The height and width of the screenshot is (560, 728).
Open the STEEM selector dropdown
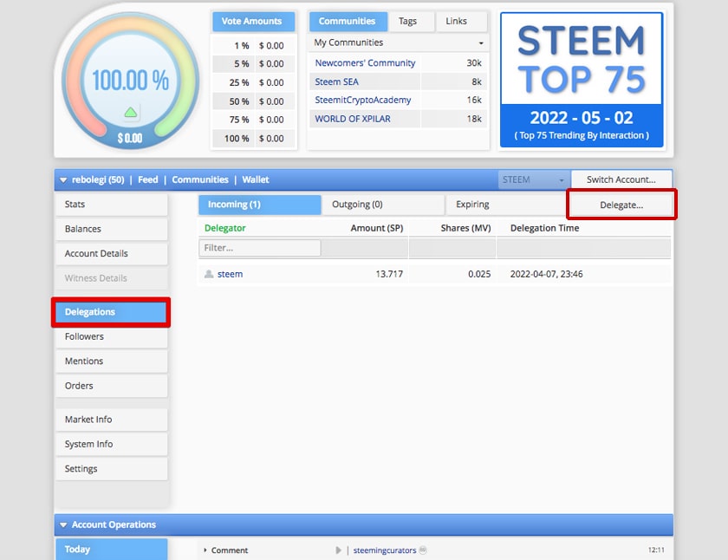[534, 179]
